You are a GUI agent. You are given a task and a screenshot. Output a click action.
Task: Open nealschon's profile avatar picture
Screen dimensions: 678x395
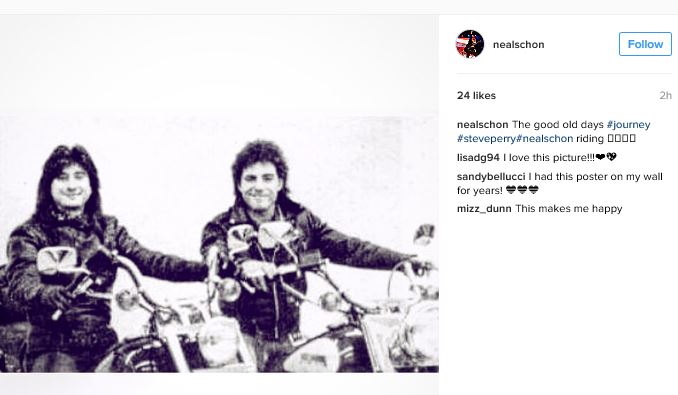470,44
